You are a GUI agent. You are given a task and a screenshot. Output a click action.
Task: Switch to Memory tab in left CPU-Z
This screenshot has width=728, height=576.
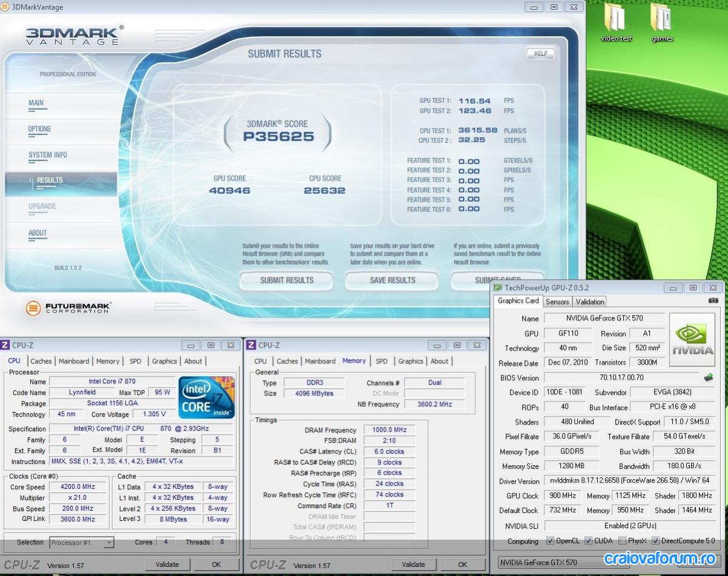coord(108,361)
